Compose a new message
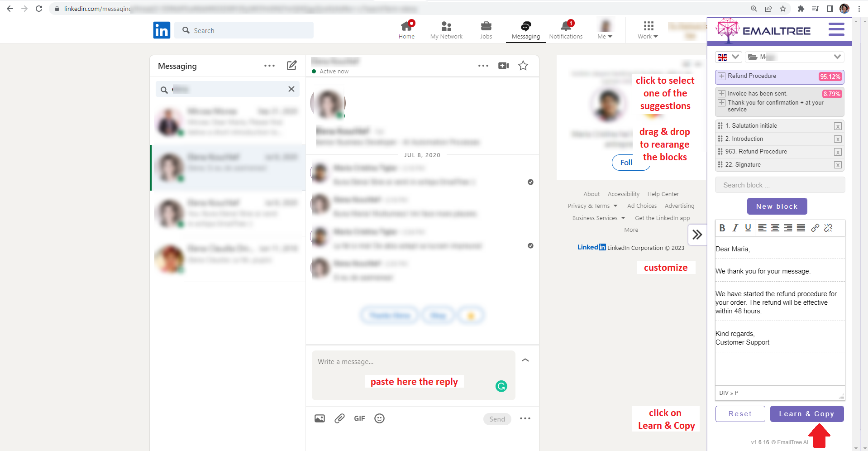868x451 pixels. (x=292, y=66)
